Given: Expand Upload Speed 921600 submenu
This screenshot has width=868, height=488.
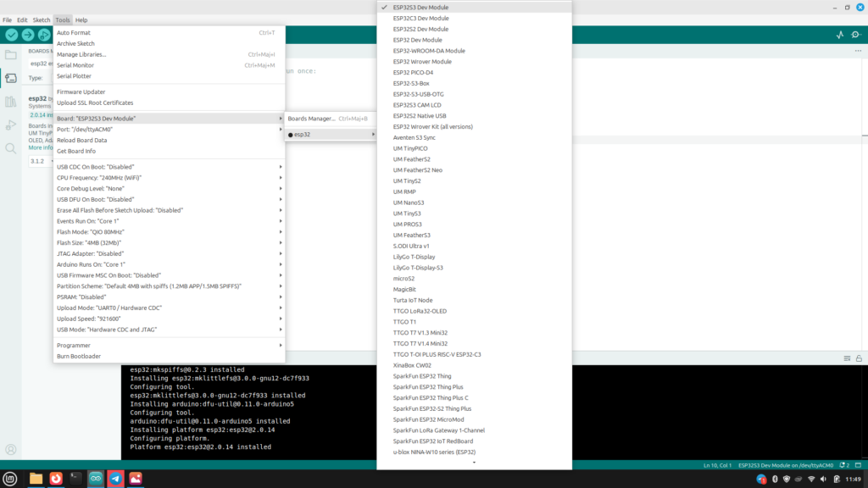Looking at the screenshot, I should [170, 319].
